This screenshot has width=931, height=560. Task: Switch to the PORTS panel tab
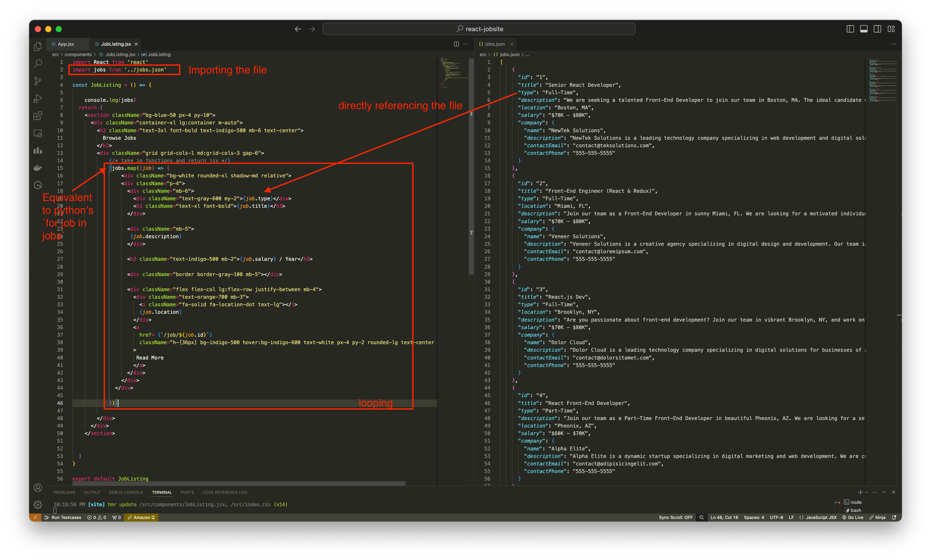187,492
